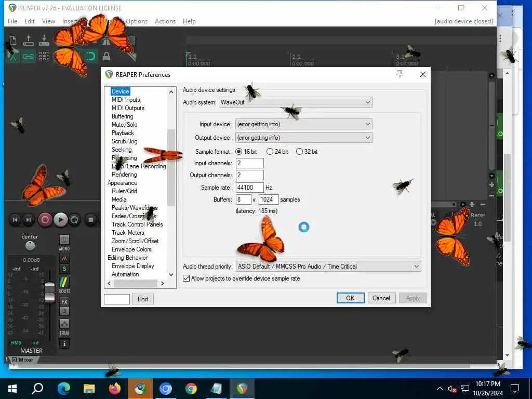Toggle the item grouping link icon
The width and height of the screenshot is (532, 399).
[x=29, y=56]
